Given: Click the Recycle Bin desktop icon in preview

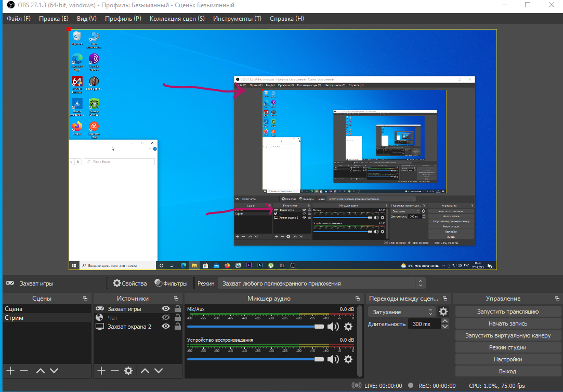Looking at the screenshot, I should point(77,38).
